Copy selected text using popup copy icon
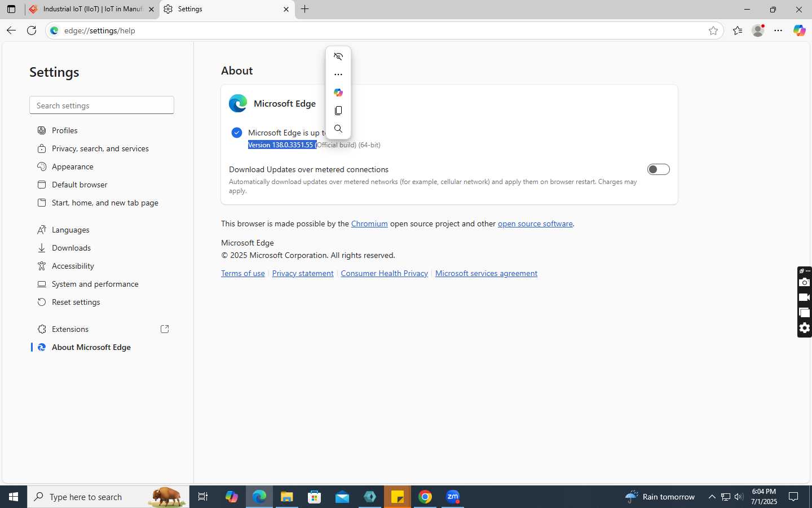The width and height of the screenshot is (812, 508). point(338,111)
